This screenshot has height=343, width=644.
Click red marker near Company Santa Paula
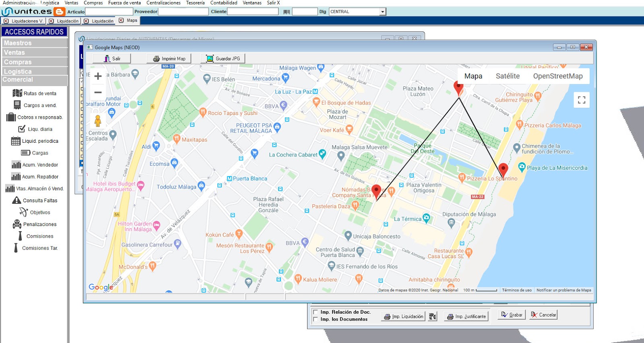[376, 192]
